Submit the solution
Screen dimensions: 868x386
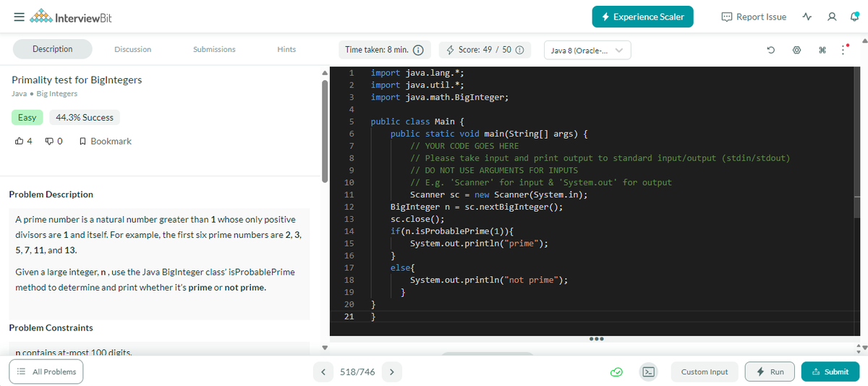830,372
